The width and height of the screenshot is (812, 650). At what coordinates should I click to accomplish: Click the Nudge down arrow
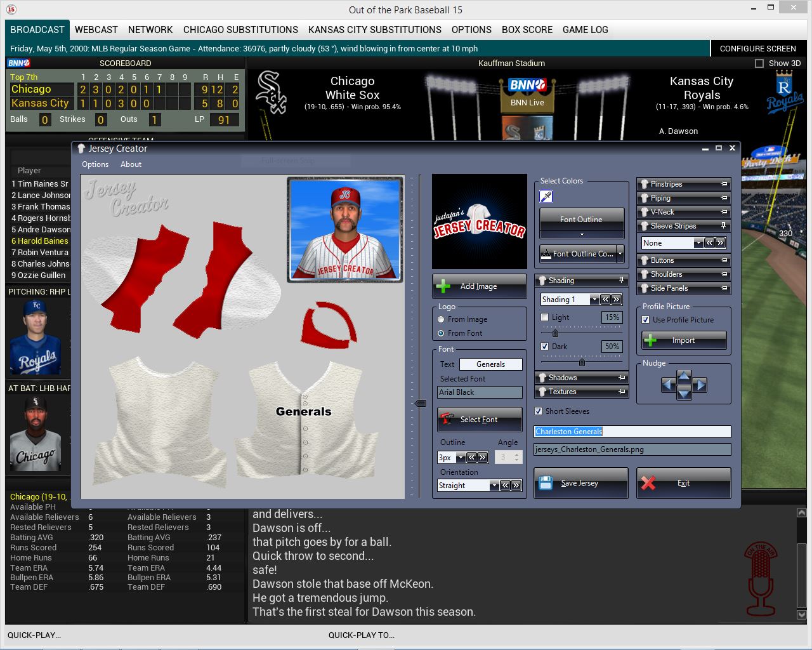click(684, 394)
